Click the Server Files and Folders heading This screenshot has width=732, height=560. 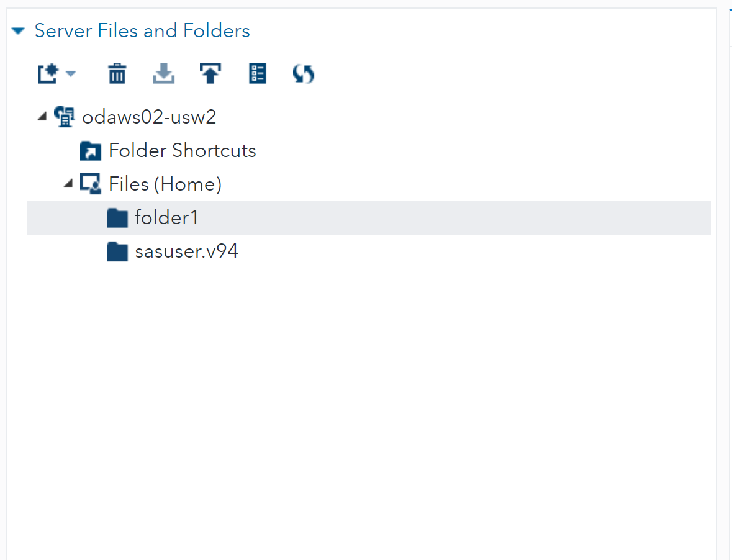click(x=142, y=30)
